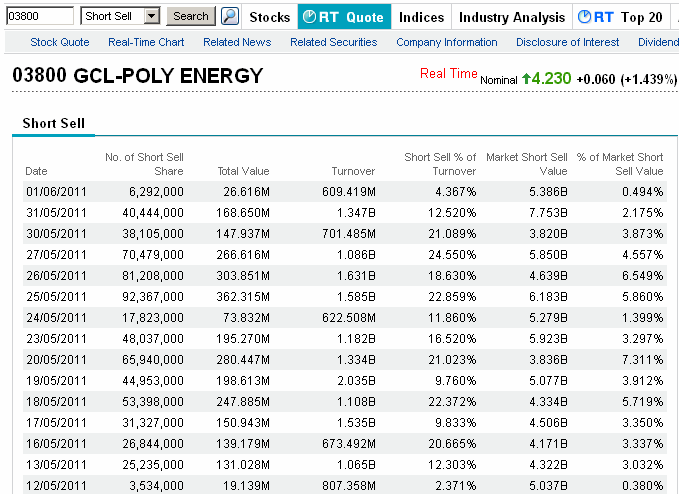
Task: Open the Dividend link
Action: [658, 42]
